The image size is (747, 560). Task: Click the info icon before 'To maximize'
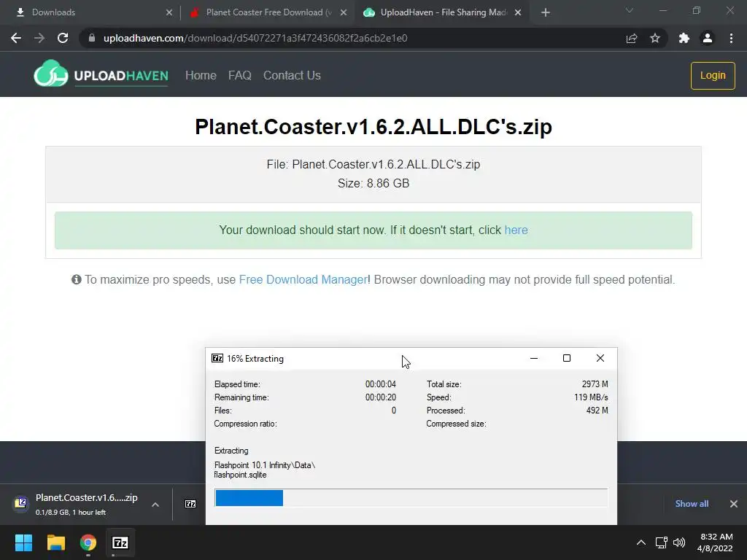(x=76, y=279)
